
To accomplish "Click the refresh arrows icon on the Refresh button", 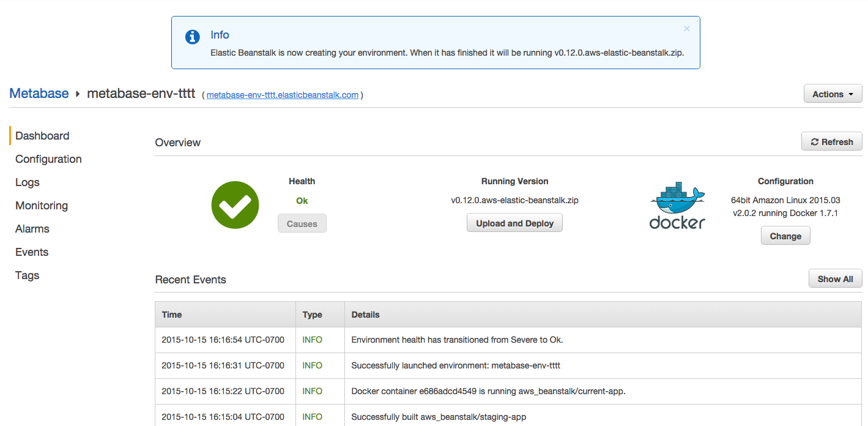I will (814, 142).
